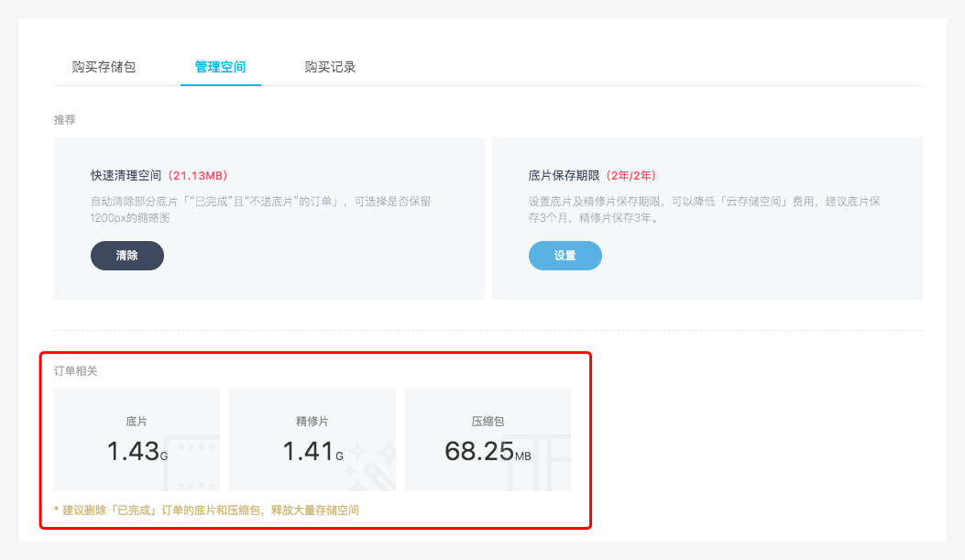This screenshot has height=560, width=965.
Task: Click the red 2年/2年 retention label
Action: 631,175
